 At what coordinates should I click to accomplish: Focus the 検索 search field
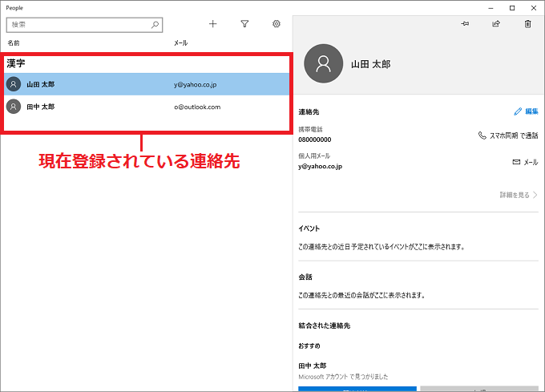84,25
